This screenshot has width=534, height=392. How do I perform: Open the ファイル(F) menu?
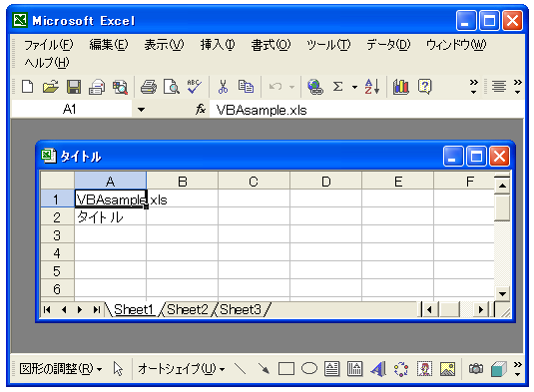[x=48, y=45]
